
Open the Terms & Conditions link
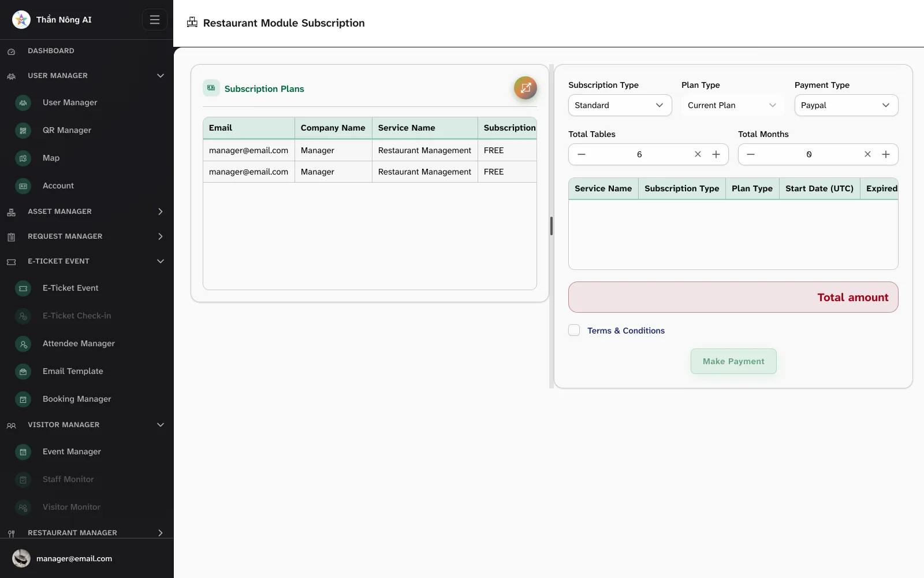tap(626, 331)
